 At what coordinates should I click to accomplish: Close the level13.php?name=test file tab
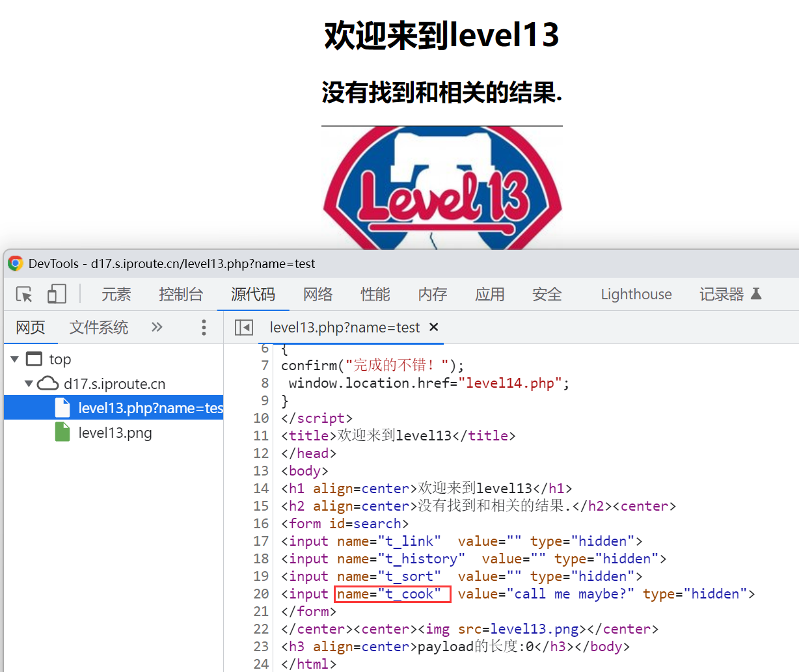coord(434,327)
